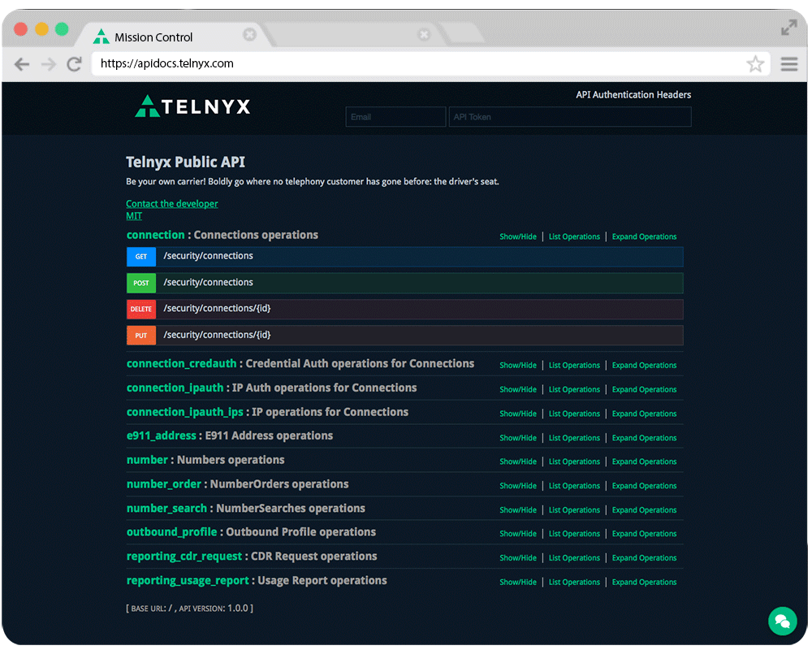Click the orange PUT method badge
812x650 pixels.
[x=140, y=336]
